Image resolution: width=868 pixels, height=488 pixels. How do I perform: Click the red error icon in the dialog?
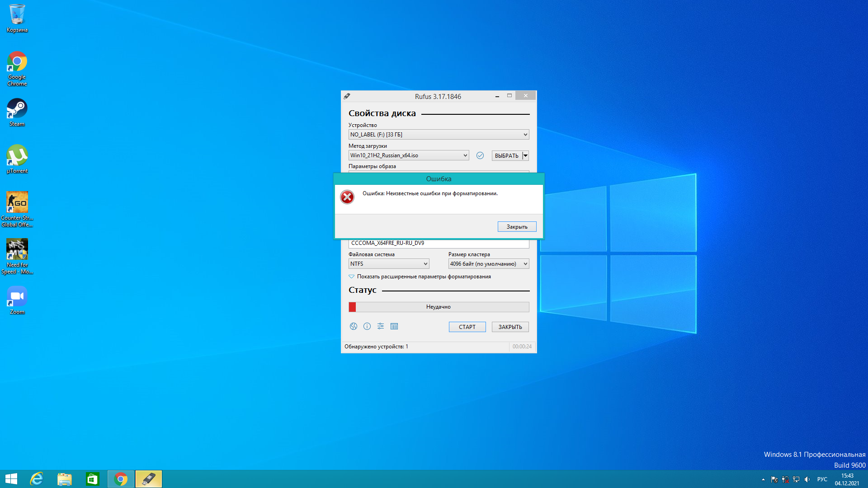pos(347,197)
